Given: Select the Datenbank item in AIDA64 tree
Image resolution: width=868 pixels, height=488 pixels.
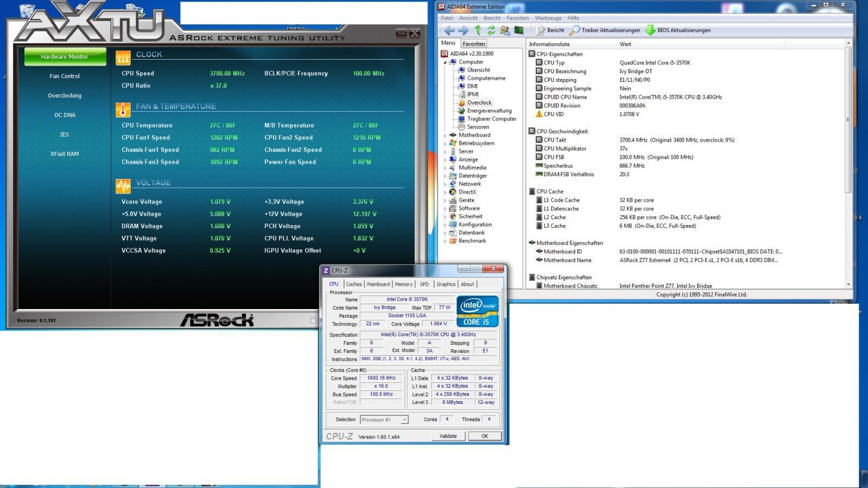Looking at the screenshot, I should [x=467, y=233].
